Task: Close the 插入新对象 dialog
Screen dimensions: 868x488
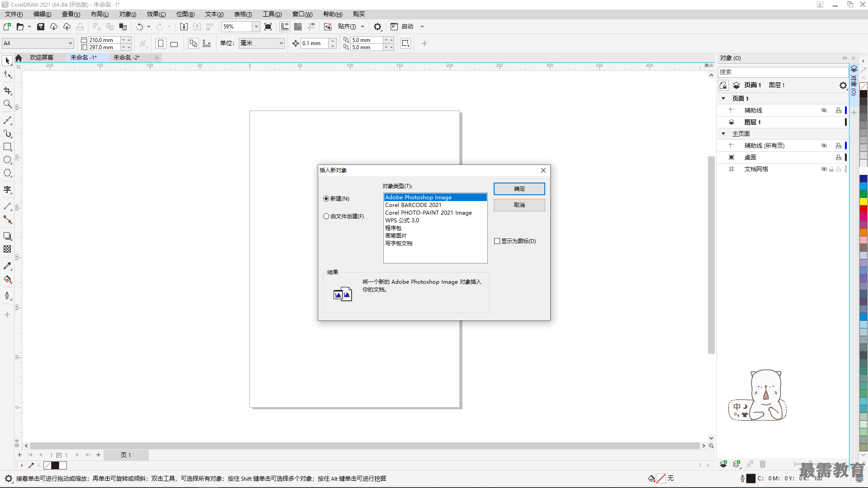Action: [543, 170]
